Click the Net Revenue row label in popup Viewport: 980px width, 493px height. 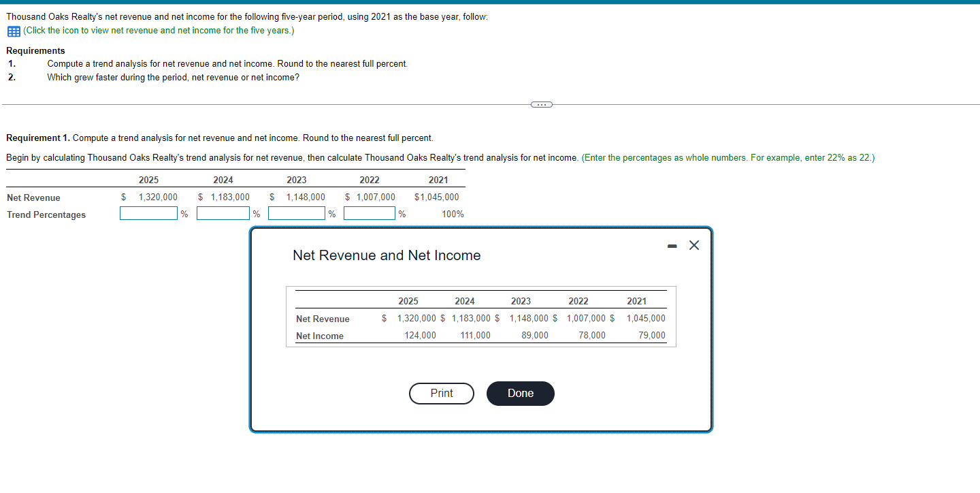click(x=323, y=319)
